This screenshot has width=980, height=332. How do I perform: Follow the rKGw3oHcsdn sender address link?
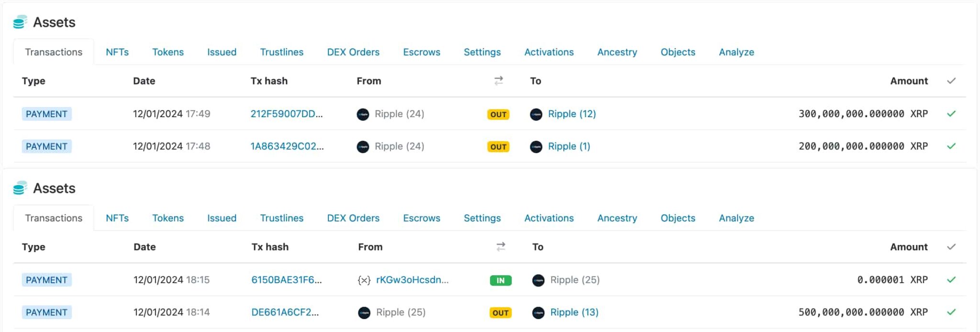pyautogui.click(x=412, y=280)
